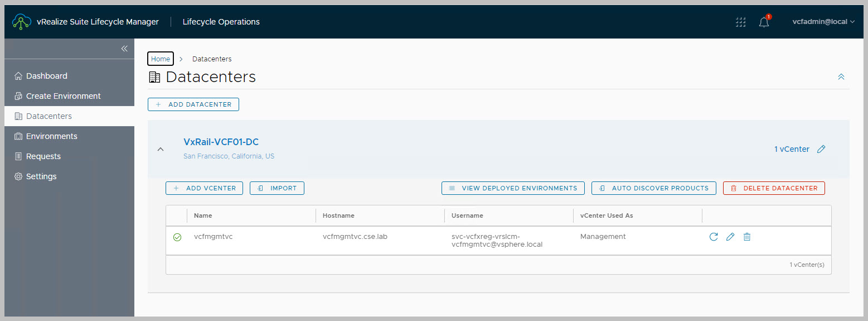
Task: Click the vRealize Suite cloud logo
Action: tap(21, 22)
